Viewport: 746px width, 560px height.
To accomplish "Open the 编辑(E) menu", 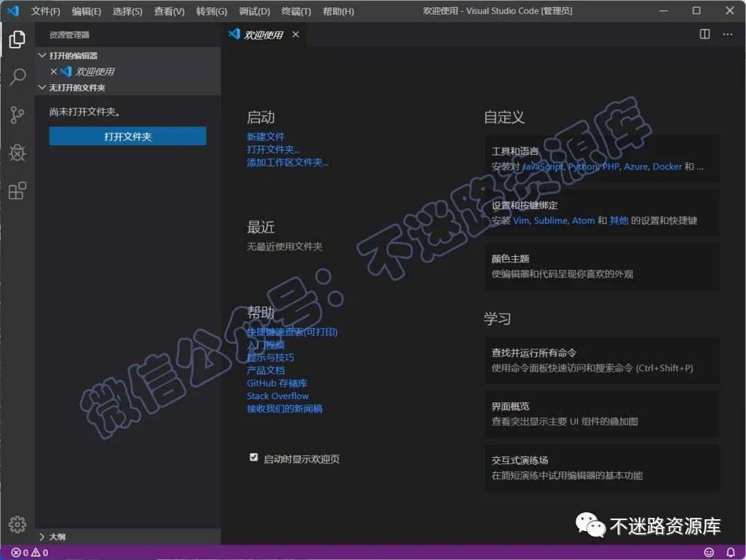I will (x=86, y=11).
